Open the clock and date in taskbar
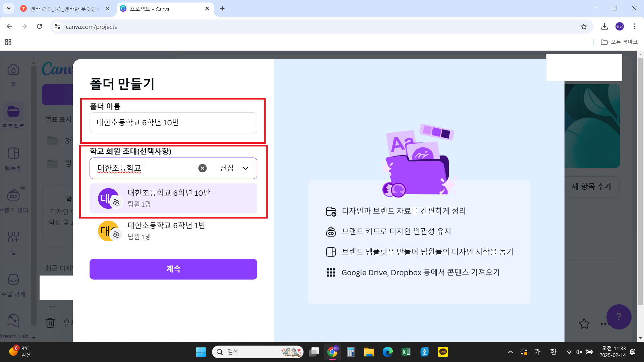Screen dimensions: 644x362 (x=612, y=352)
